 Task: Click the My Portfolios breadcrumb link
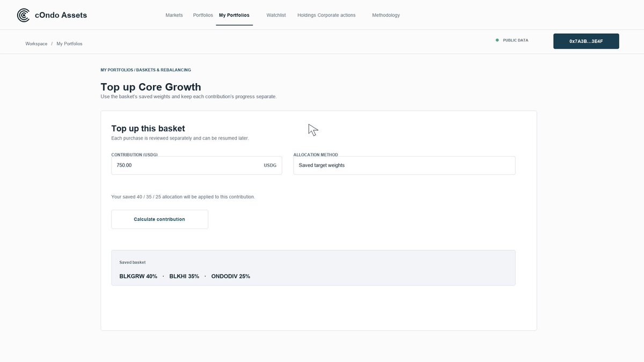pyautogui.click(x=69, y=43)
